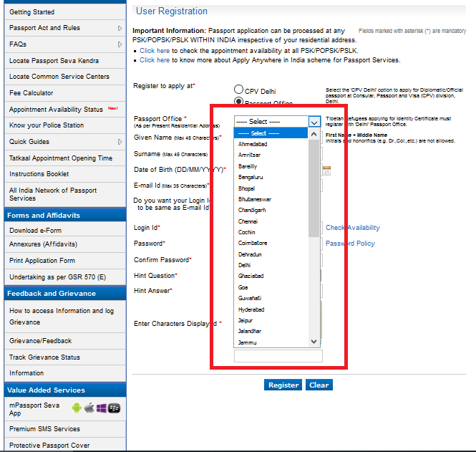Click the Android icon for mPassport Seva App

pyautogui.click(x=77, y=408)
